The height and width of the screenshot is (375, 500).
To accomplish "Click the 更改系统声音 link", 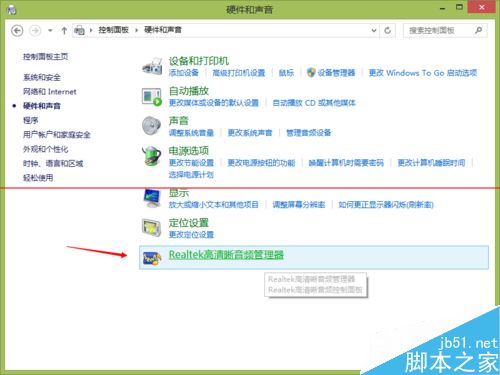I will [x=250, y=133].
